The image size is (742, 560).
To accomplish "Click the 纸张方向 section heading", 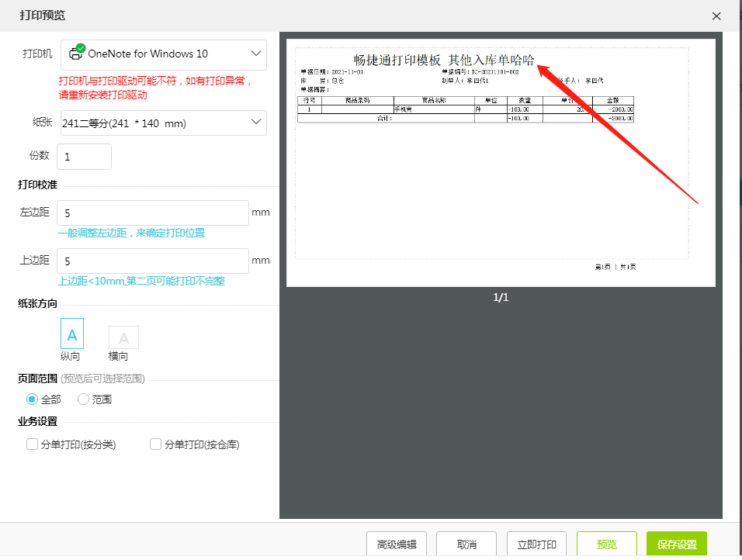I will 37,303.
